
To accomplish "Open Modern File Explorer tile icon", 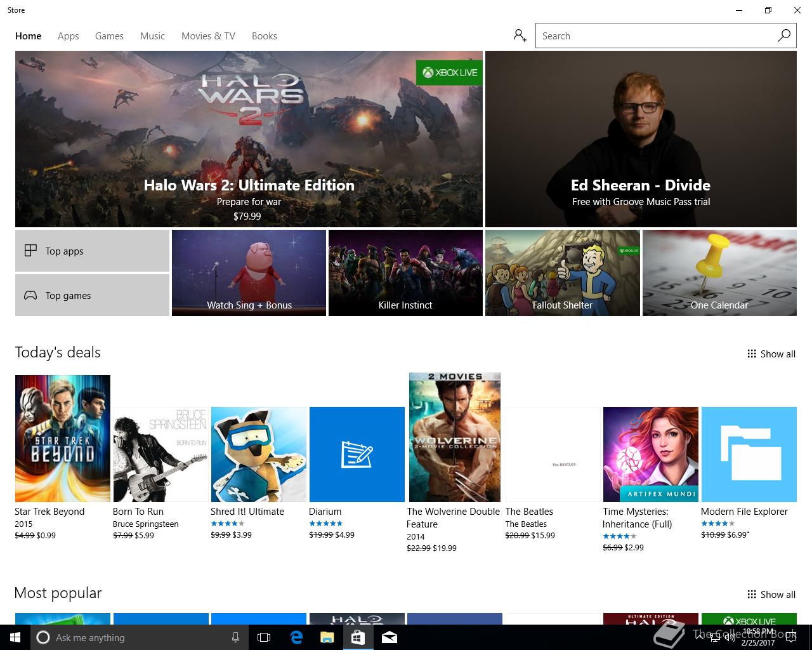I will (749, 454).
